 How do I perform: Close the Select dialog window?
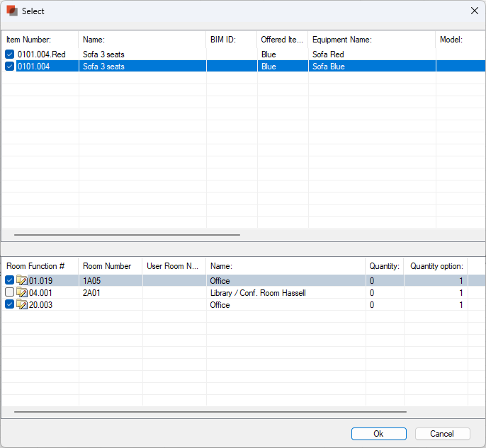tap(474, 11)
